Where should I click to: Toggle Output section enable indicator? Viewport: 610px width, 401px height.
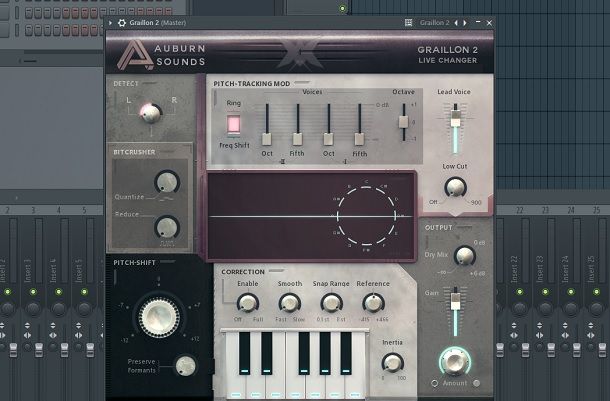[464, 227]
